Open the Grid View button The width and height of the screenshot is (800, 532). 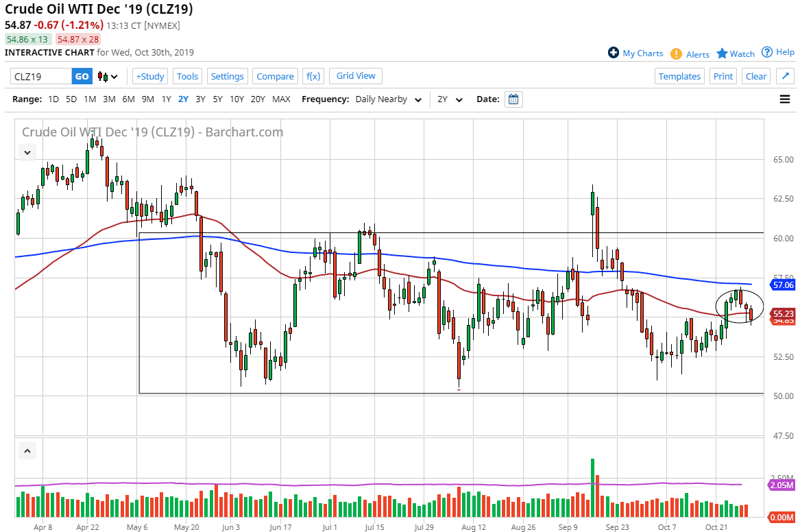click(356, 76)
